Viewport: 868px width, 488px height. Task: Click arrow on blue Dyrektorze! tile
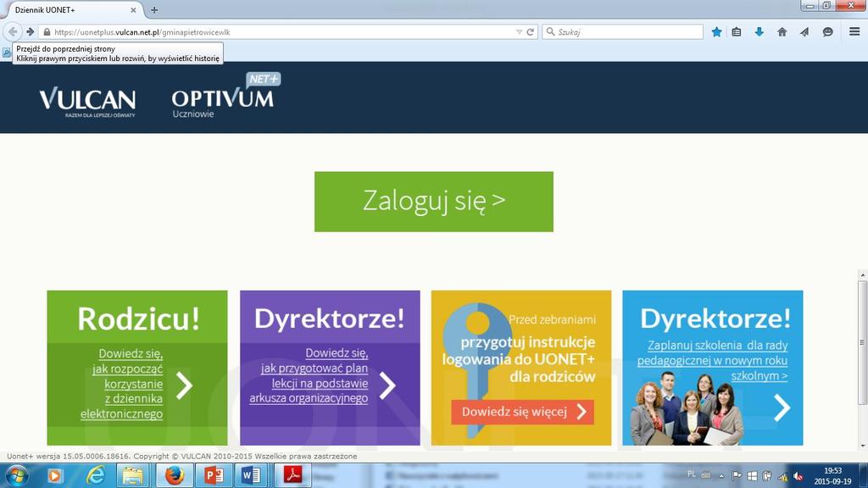pyautogui.click(x=782, y=408)
